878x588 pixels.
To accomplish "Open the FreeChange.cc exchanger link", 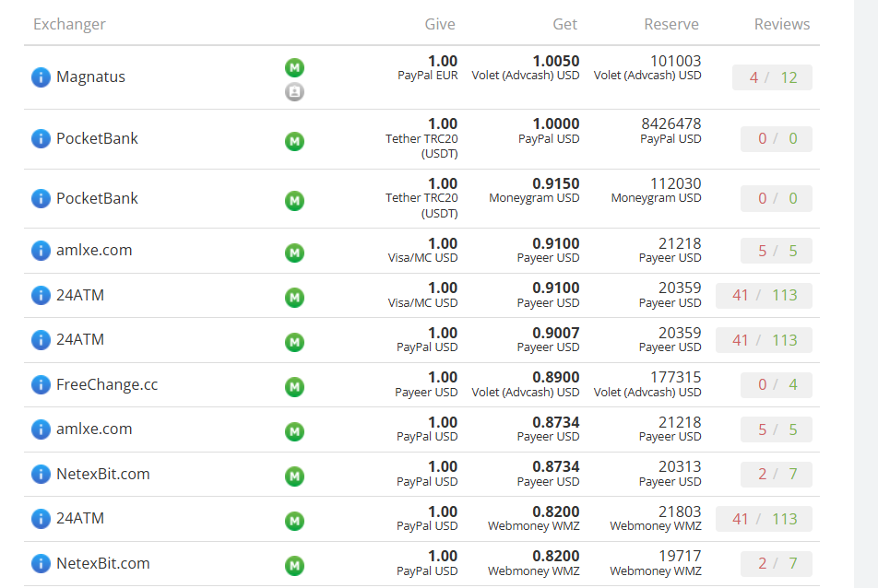I will click(107, 385).
